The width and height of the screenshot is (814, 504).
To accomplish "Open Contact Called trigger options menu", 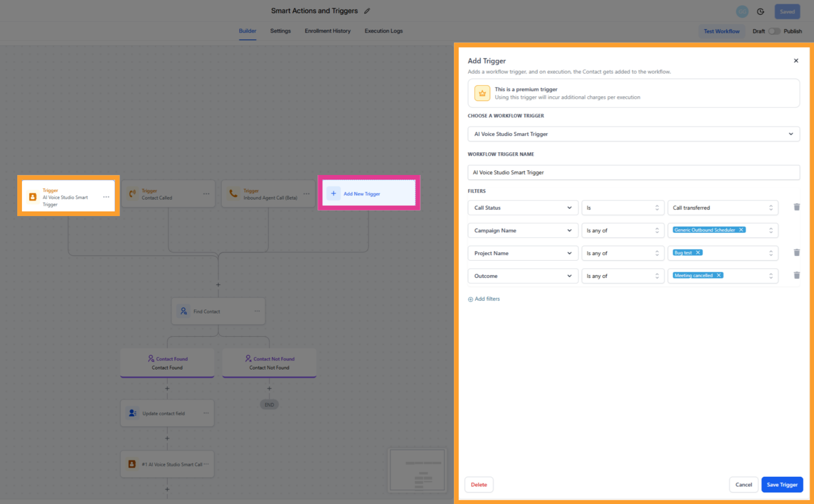I will 206,194.
